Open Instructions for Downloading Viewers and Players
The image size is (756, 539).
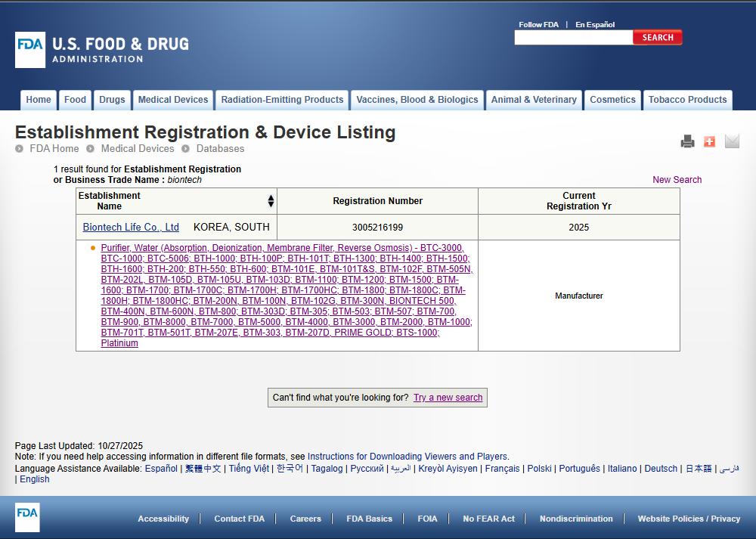click(x=407, y=457)
